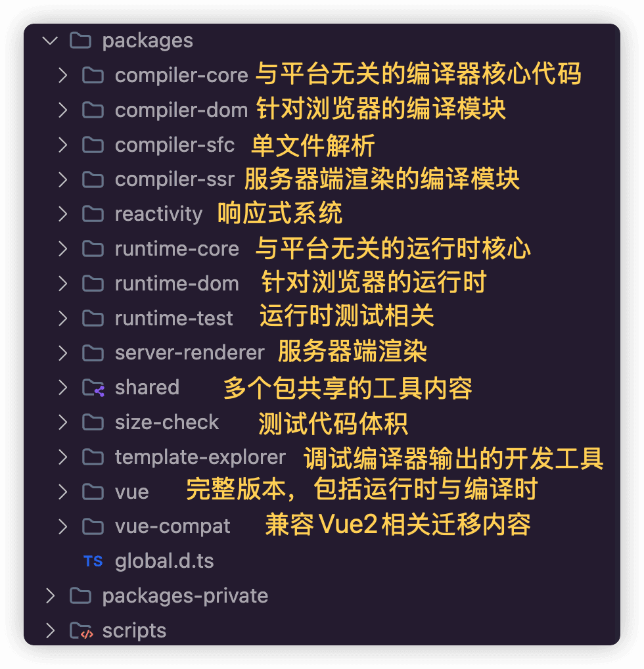Click the reactivity folder icon
This screenshot has height=669, width=644.
click(93, 214)
